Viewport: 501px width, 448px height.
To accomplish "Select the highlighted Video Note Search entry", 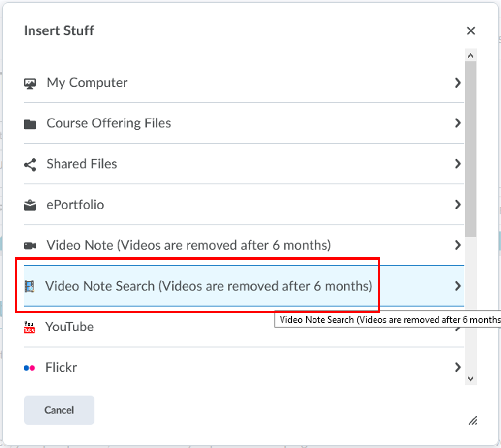I will point(197,286).
